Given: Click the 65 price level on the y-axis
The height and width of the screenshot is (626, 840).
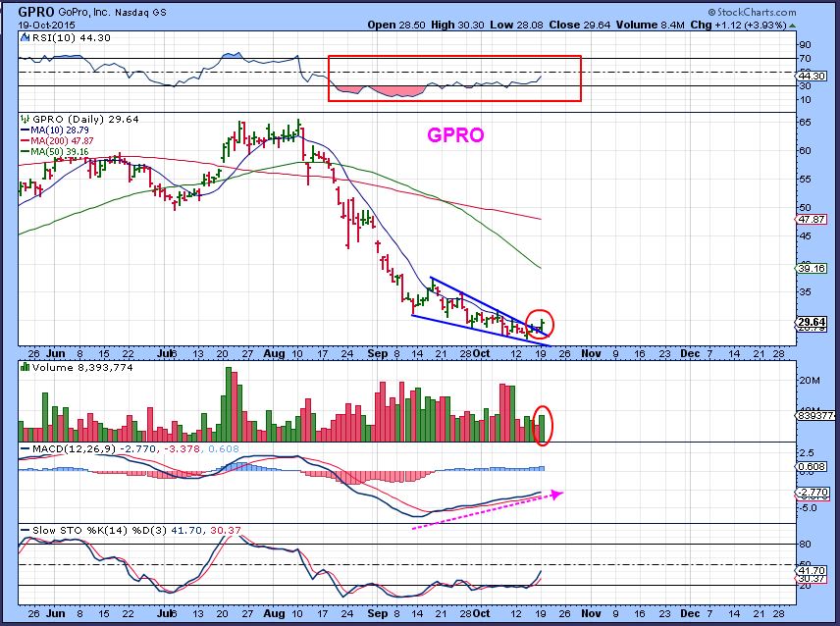Looking at the screenshot, I should coord(806,122).
